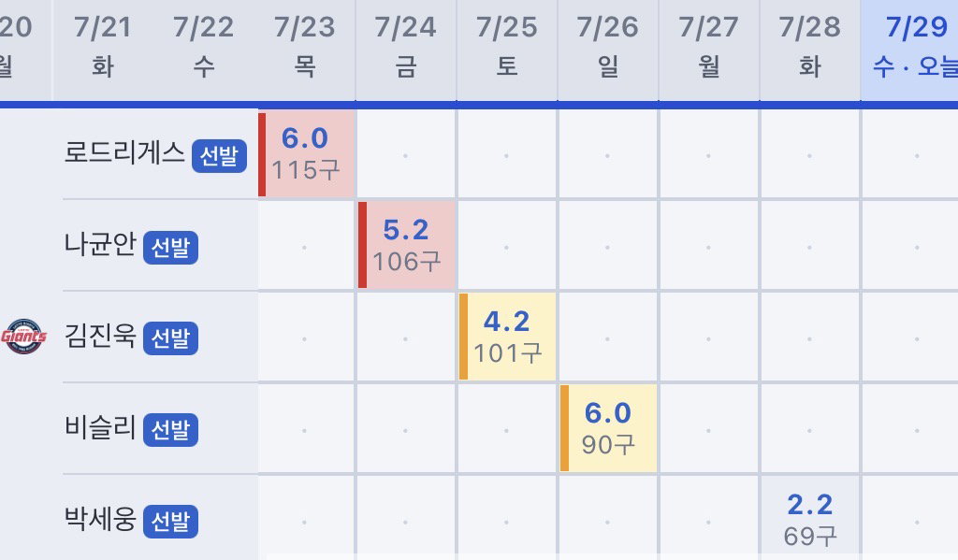This screenshot has width=958, height=560.
Task: Open 김진욱 4.2 innings 101구 cell
Action: [508, 337]
